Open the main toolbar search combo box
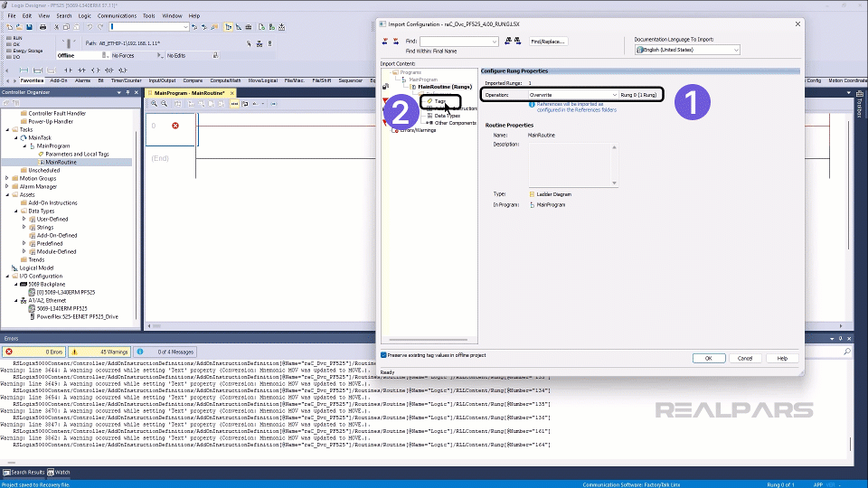The image size is (868, 488). 149,26
